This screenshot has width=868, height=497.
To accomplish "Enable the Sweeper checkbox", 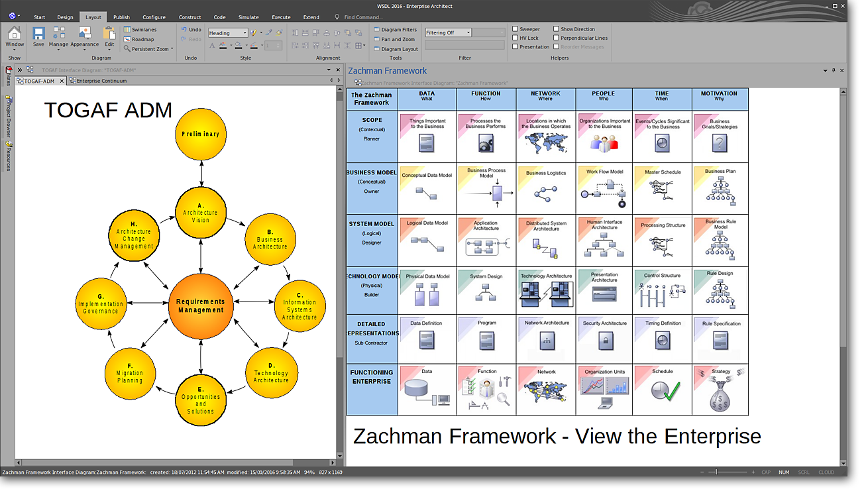I will point(515,29).
